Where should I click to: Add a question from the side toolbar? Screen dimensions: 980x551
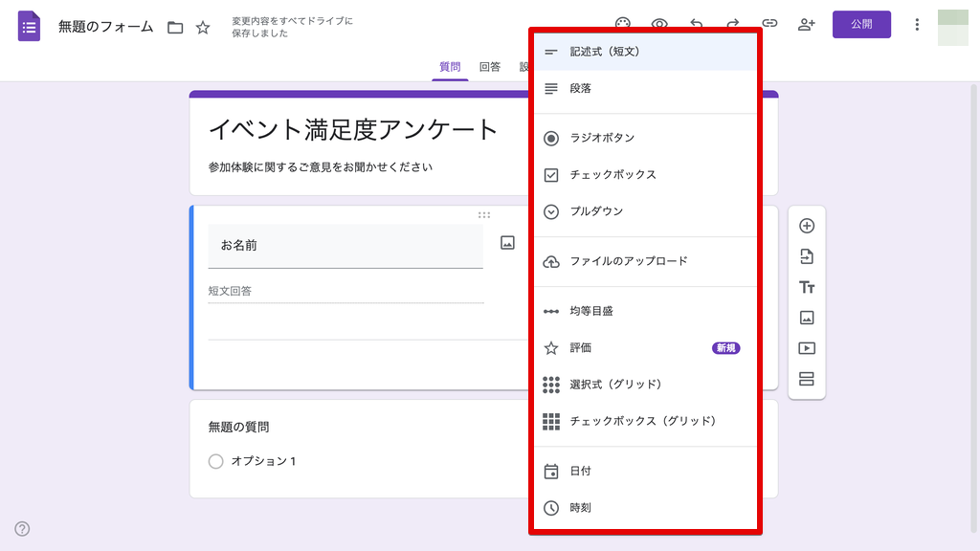pyautogui.click(x=807, y=227)
